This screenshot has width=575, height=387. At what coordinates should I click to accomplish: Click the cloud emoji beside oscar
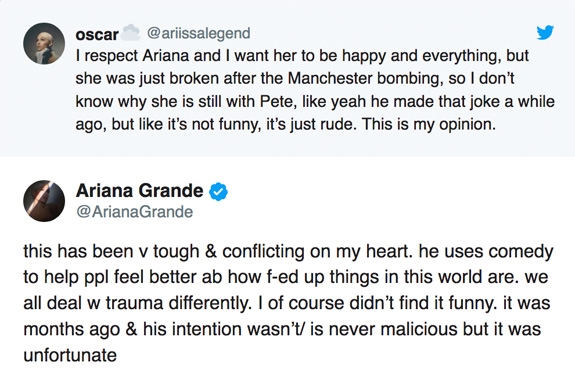(131, 32)
